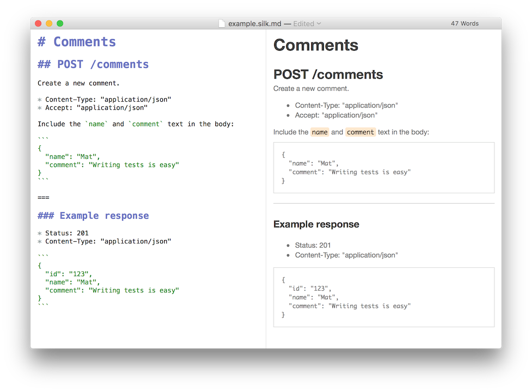Click the green fullscreen window button
The width and height of the screenshot is (532, 392).
point(60,23)
